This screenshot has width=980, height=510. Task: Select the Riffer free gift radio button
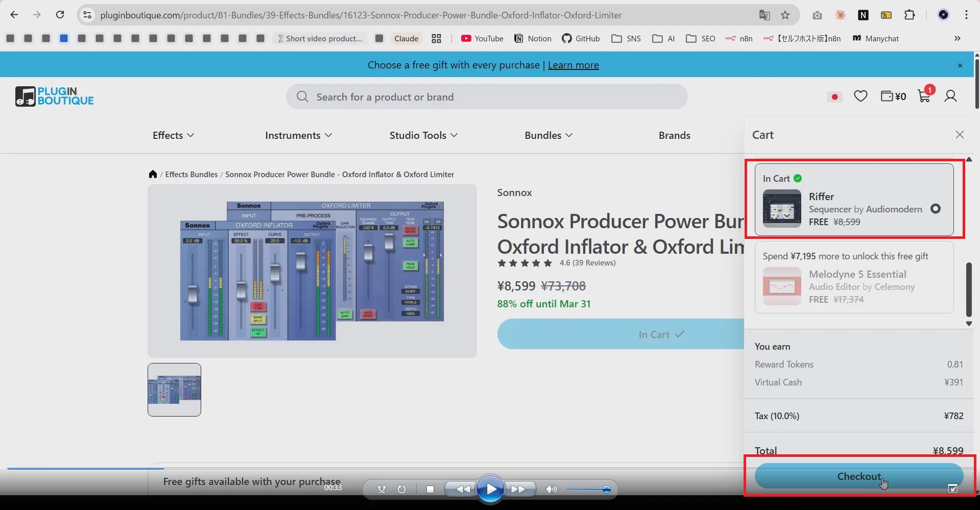(x=935, y=209)
